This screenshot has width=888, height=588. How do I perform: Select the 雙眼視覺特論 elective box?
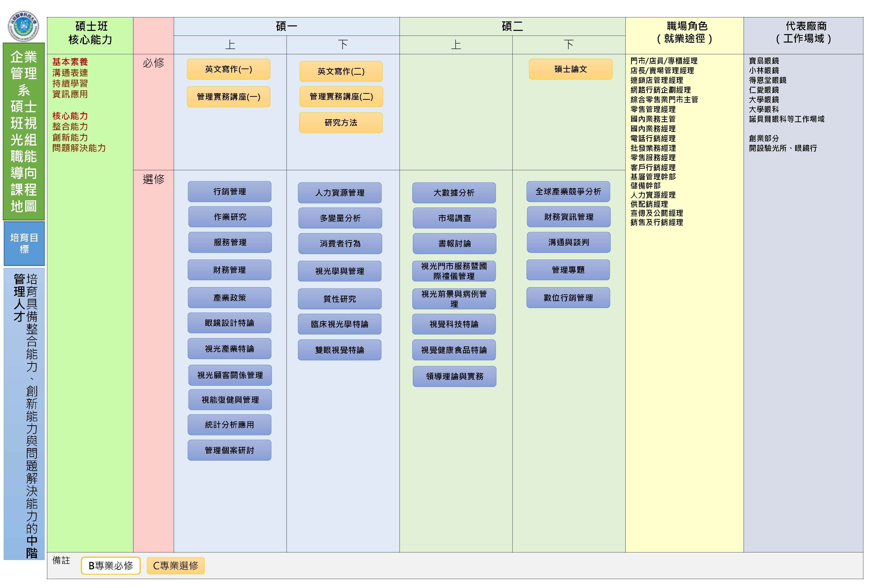(340, 350)
